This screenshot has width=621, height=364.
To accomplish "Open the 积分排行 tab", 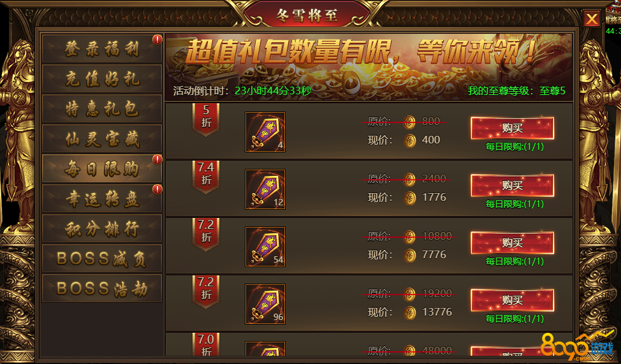I will (x=102, y=229).
